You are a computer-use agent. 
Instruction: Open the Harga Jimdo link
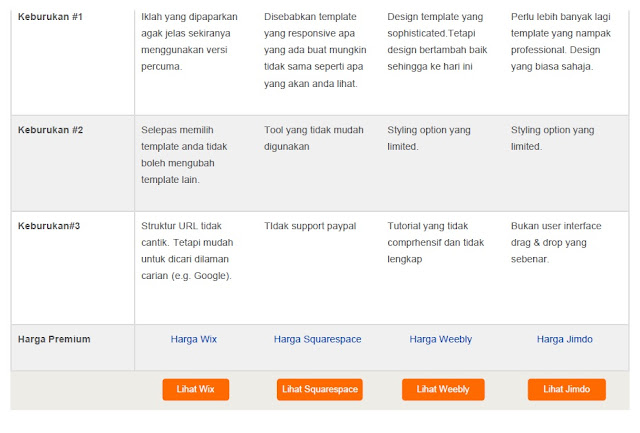(564, 339)
